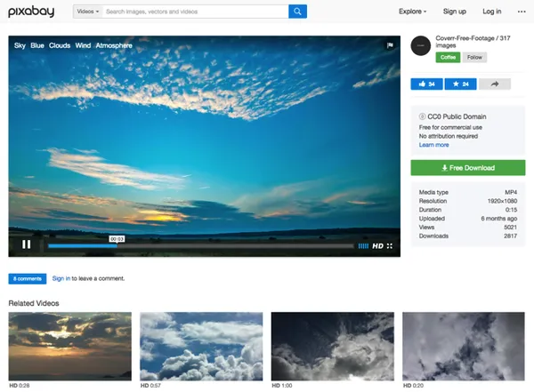This screenshot has height=392, width=534.
Task: Open the Videos search type dropdown
Action: pos(87,12)
